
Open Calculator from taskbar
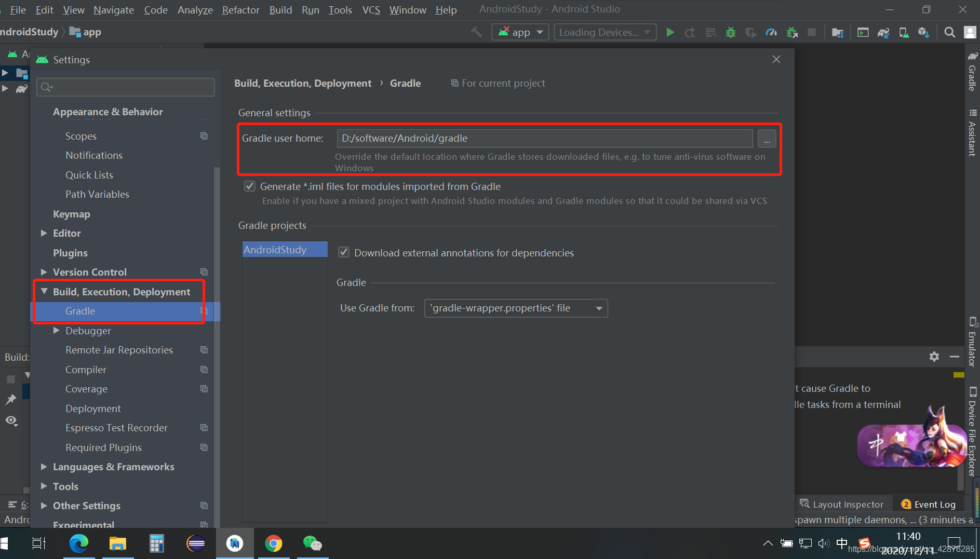click(x=156, y=543)
